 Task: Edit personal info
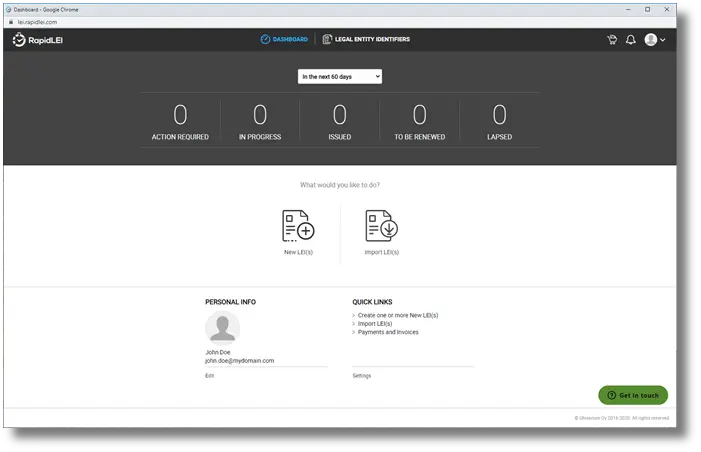pyautogui.click(x=210, y=376)
